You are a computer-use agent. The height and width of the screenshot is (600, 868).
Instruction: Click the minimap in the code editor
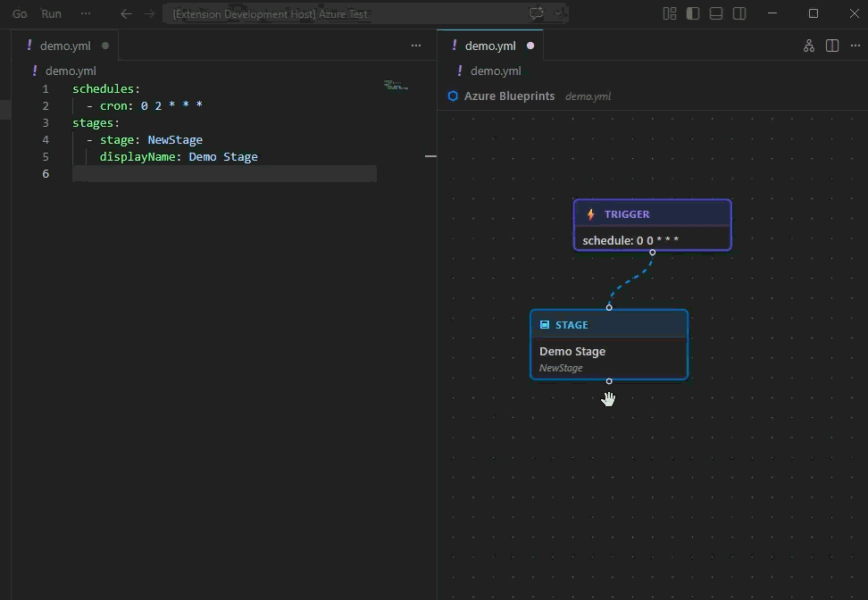(396, 85)
